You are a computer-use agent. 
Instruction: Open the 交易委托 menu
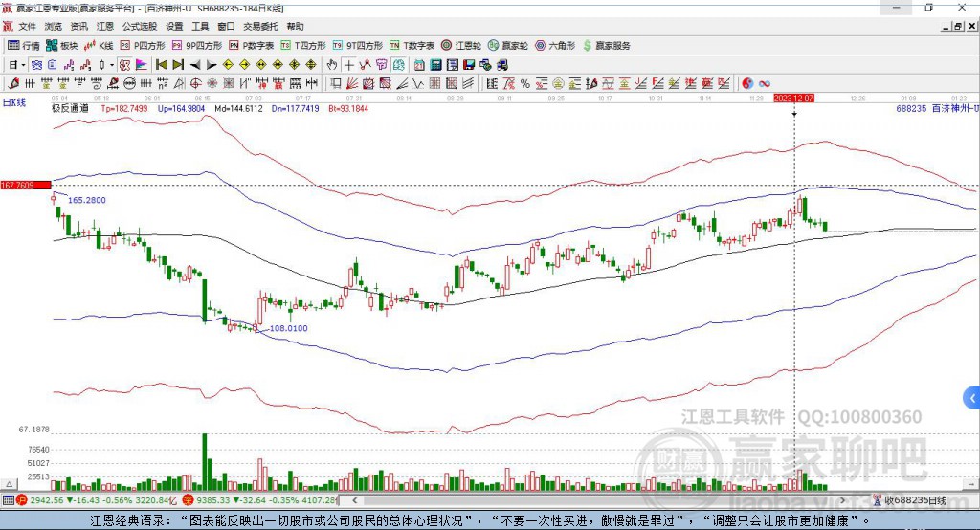pyautogui.click(x=260, y=26)
